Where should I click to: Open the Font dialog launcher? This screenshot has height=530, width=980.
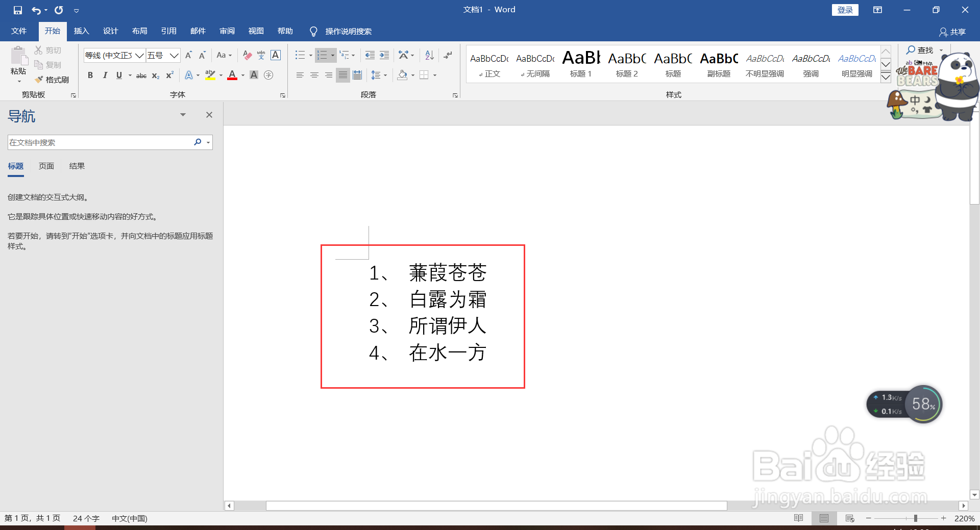pos(283,95)
